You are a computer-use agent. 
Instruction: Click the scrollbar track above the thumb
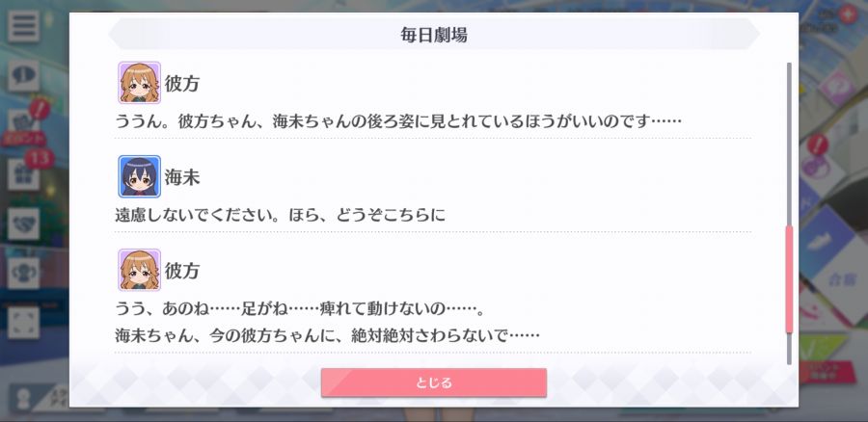pyautogui.click(x=789, y=144)
